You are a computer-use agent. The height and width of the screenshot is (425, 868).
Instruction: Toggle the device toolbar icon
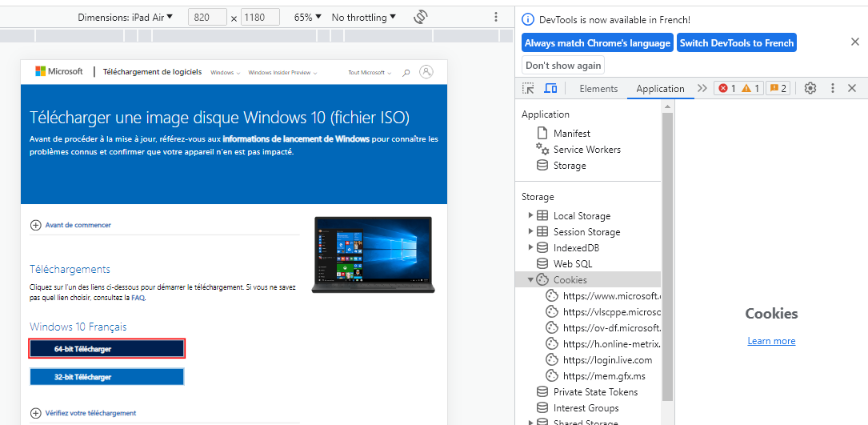[550, 88]
